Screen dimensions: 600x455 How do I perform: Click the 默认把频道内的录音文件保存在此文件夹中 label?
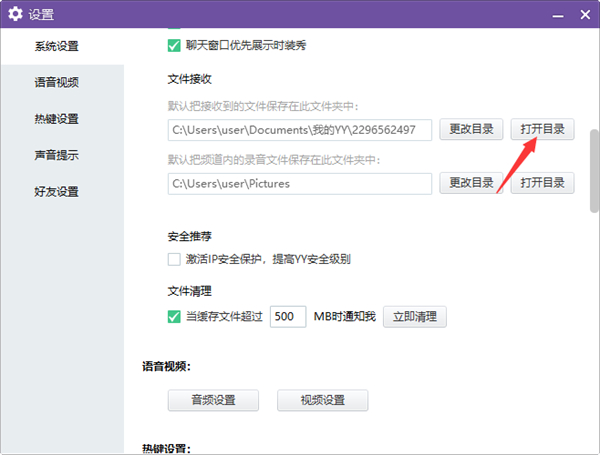[274, 160]
